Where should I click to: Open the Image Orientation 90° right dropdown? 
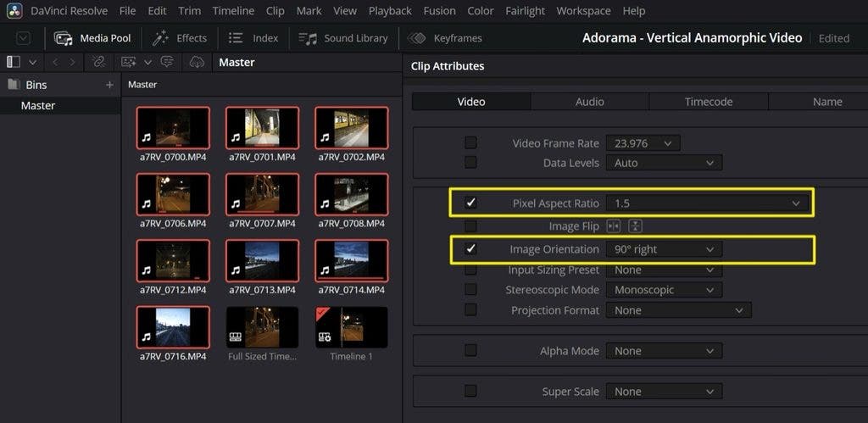[665, 249]
